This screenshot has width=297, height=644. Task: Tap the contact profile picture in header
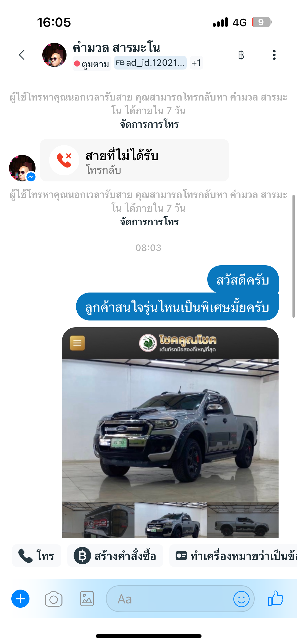(54, 55)
